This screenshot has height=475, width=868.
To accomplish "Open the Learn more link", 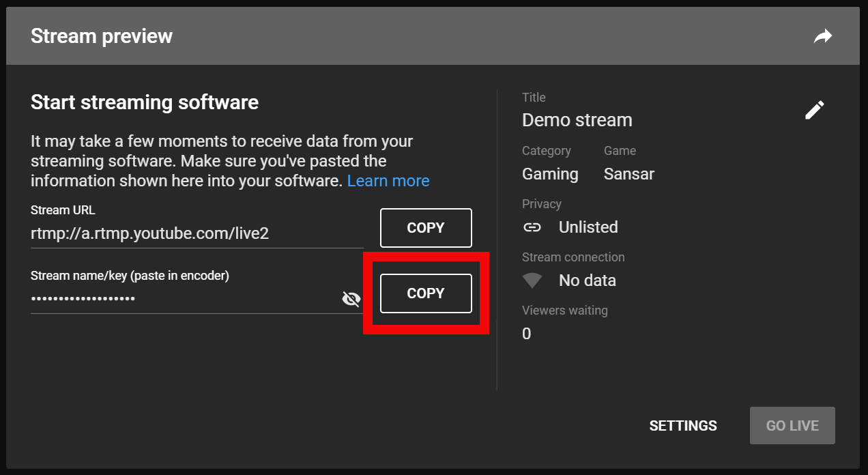I will point(388,181).
